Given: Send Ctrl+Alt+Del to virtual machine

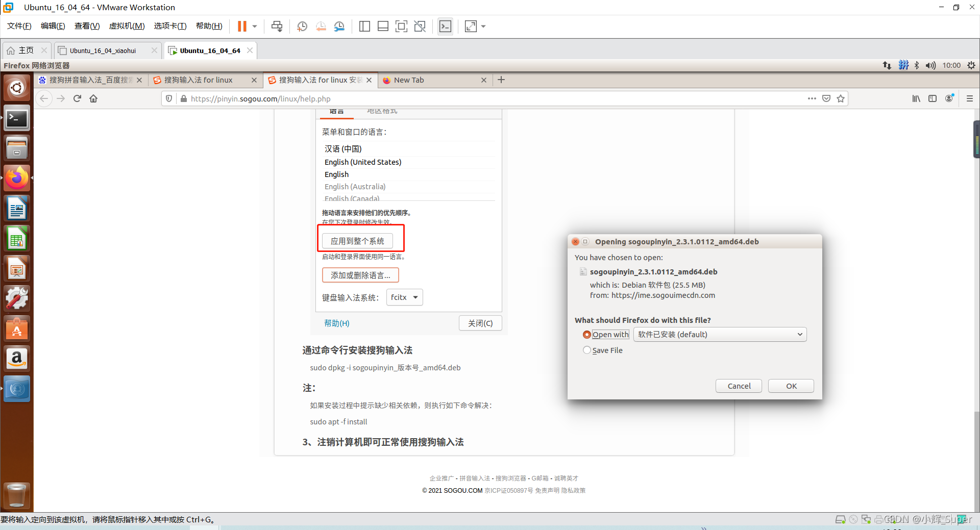Looking at the screenshot, I should tap(277, 27).
